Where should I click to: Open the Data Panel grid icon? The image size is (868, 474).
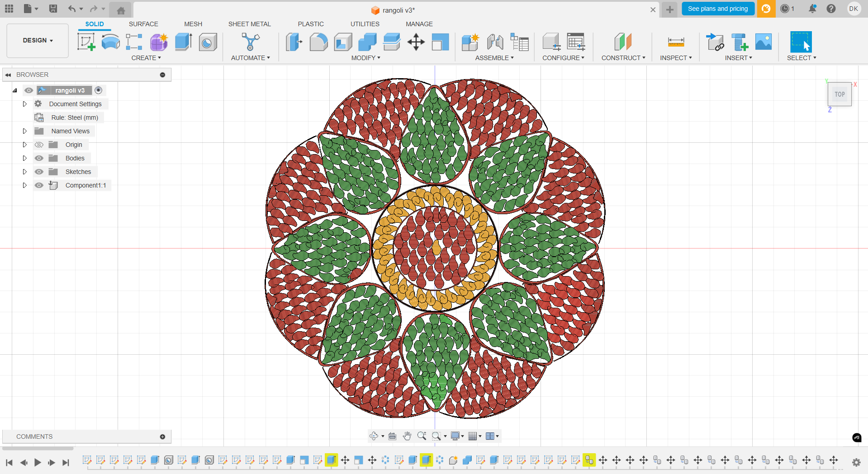click(x=9, y=9)
